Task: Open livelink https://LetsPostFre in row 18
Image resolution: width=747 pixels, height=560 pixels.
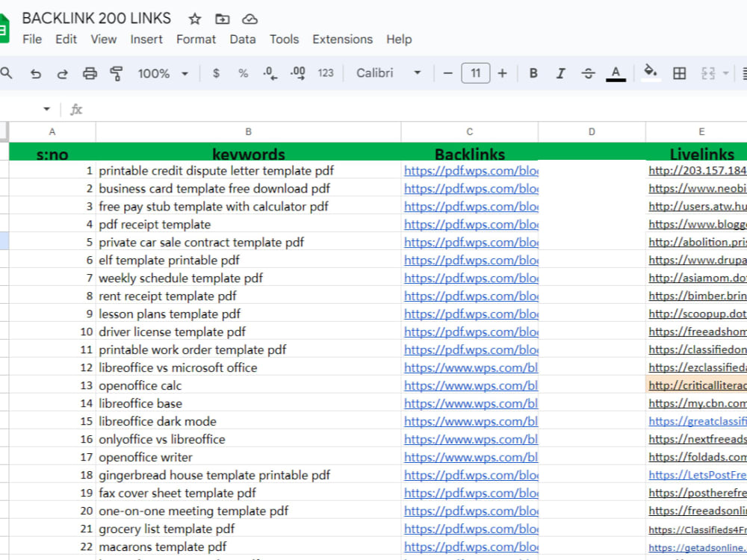Action: coord(698,475)
